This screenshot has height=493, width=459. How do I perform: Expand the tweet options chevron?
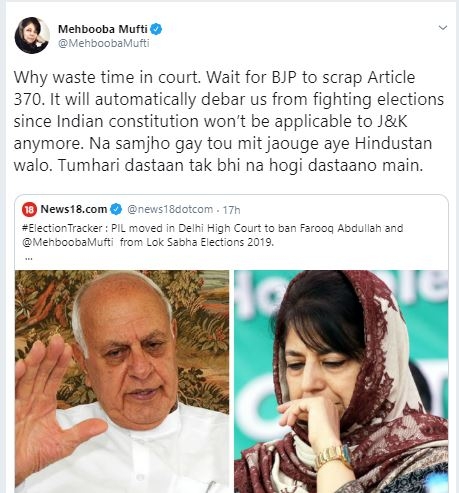pos(443,28)
